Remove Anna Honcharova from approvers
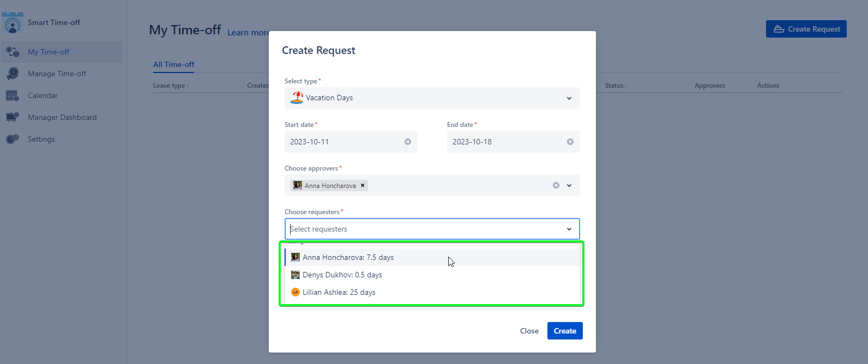Screen dimensions: 868x364 pyautogui.click(x=363, y=185)
